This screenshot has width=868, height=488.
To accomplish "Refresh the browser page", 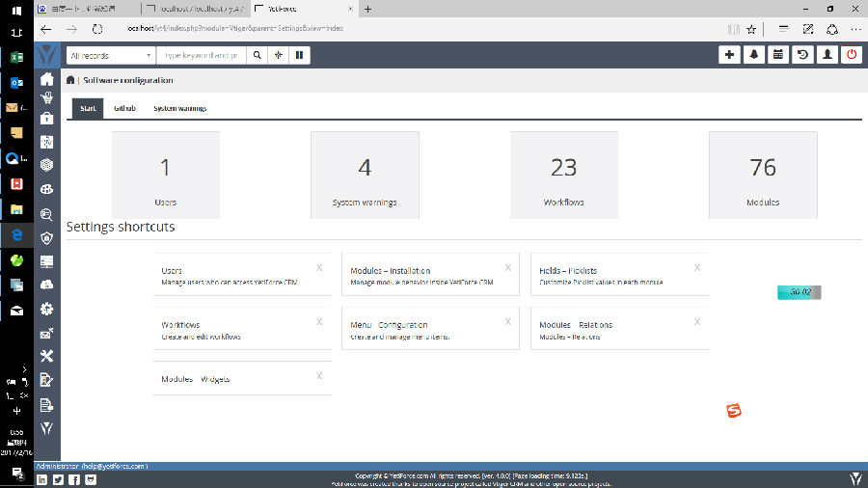I will tap(97, 29).
